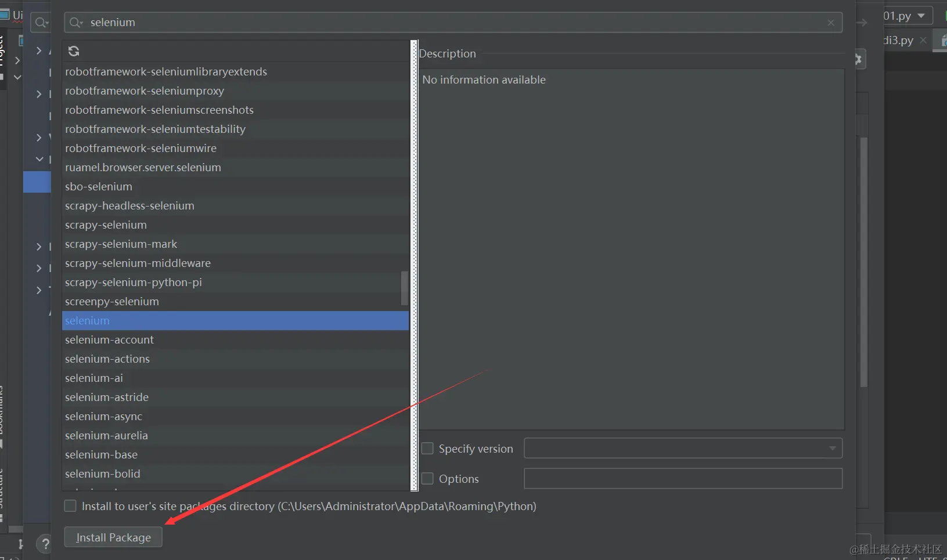Click the selenium search input field
Viewport: 947px width, 560px height.
tap(453, 23)
